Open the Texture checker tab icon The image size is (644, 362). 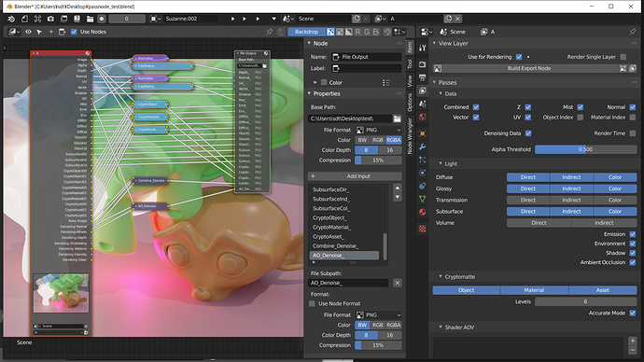(x=422, y=229)
